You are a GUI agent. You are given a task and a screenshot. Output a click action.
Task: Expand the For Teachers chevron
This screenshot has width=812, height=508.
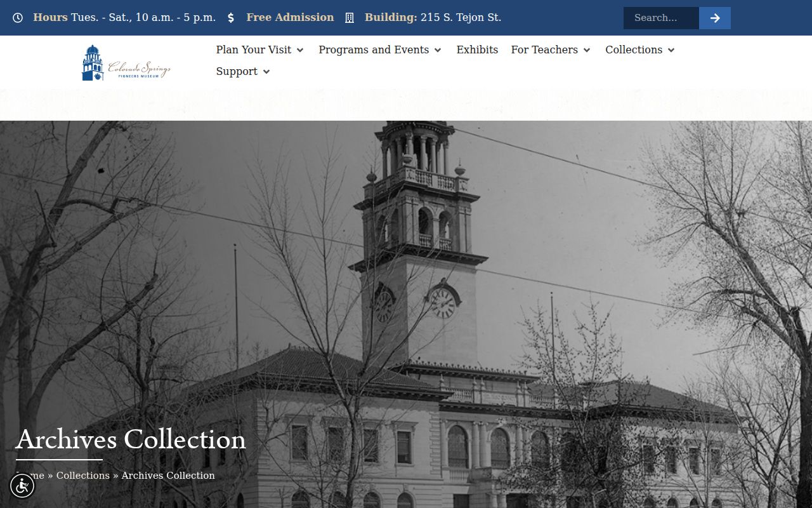click(587, 50)
